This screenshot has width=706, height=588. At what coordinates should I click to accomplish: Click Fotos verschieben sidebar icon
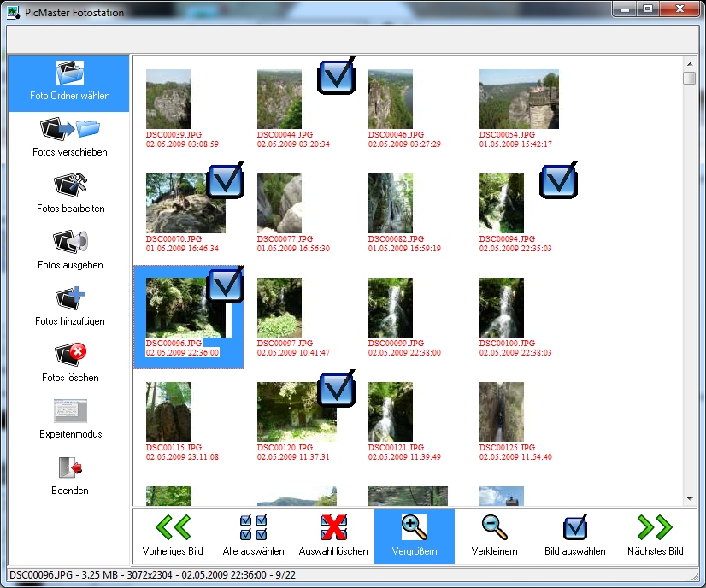click(x=70, y=130)
